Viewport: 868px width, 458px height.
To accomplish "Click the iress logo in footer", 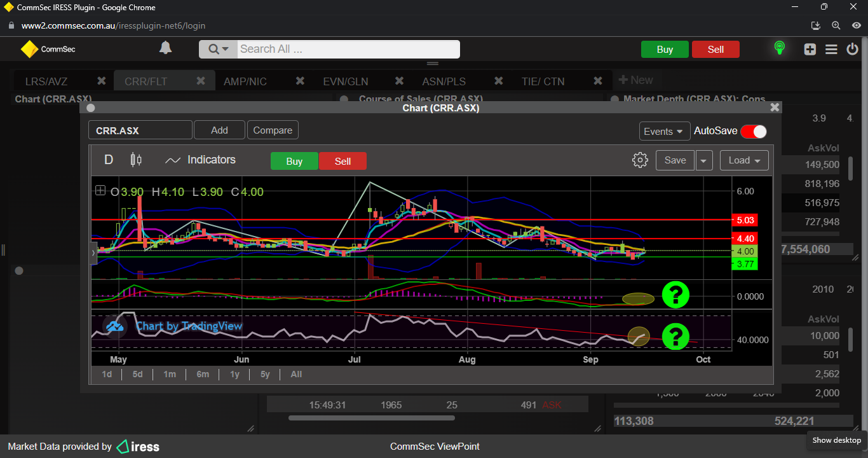I will point(138,447).
